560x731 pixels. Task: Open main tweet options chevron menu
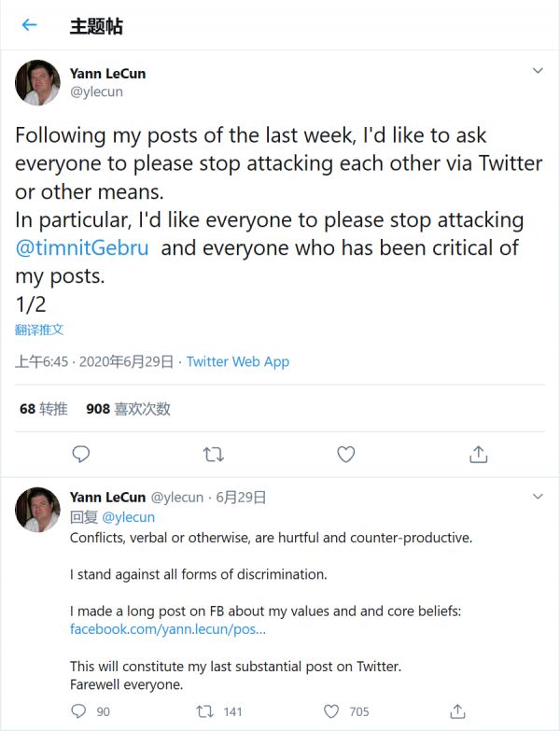pyautogui.click(x=538, y=71)
